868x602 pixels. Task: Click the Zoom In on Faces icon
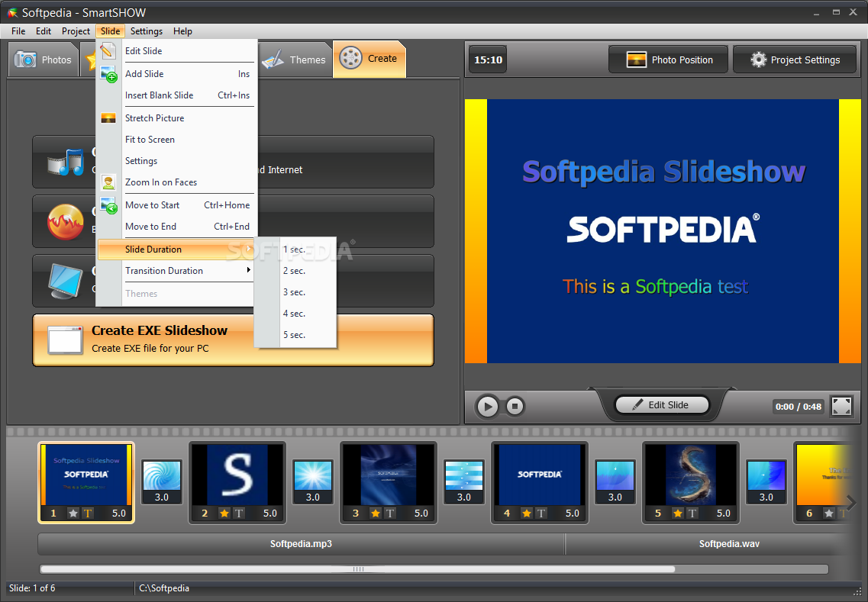[x=108, y=182]
